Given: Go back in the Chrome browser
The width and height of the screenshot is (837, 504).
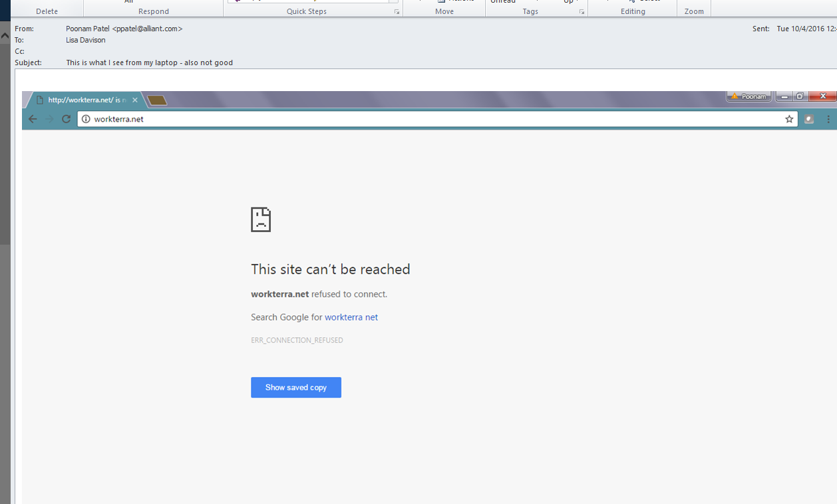Looking at the screenshot, I should click(x=33, y=119).
